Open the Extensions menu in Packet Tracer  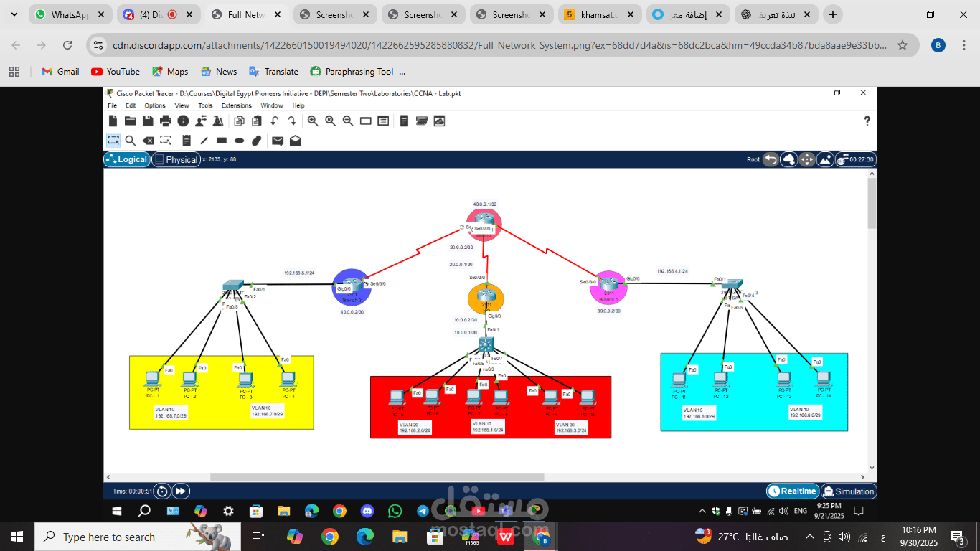(x=236, y=105)
